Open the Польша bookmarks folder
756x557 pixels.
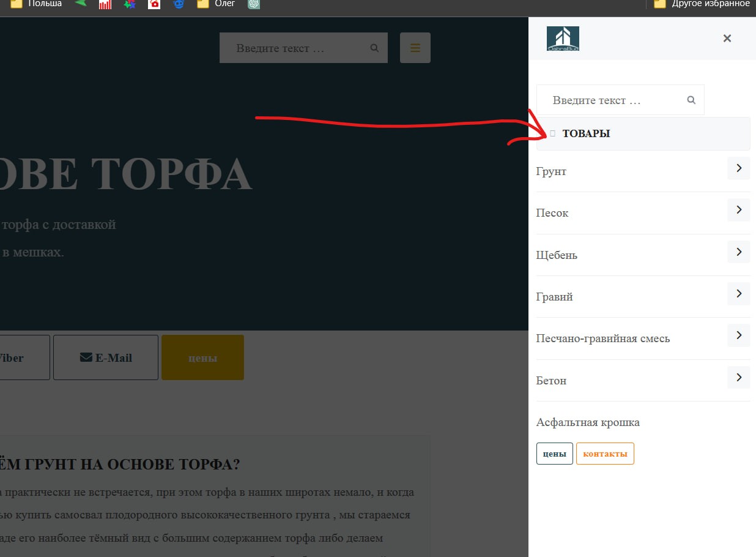click(37, 4)
